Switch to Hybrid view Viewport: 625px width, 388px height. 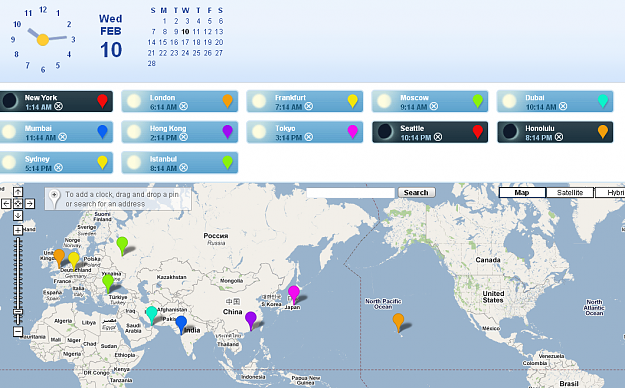(x=611, y=193)
